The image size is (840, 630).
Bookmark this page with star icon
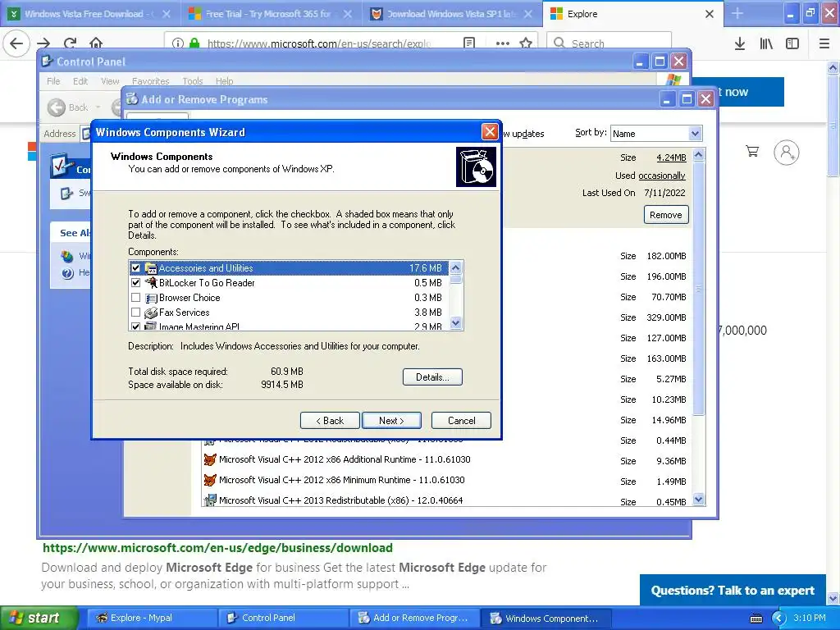pyautogui.click(x=526, y=43)
